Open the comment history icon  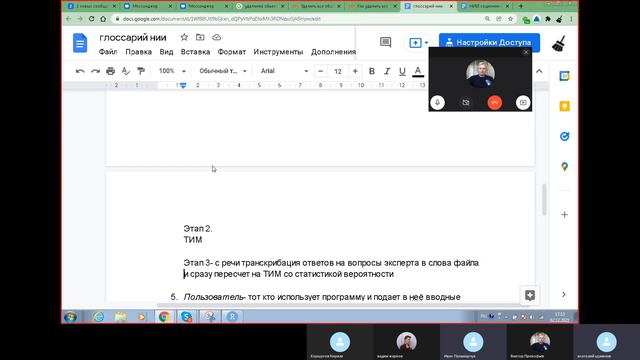[x=385, y=42]
